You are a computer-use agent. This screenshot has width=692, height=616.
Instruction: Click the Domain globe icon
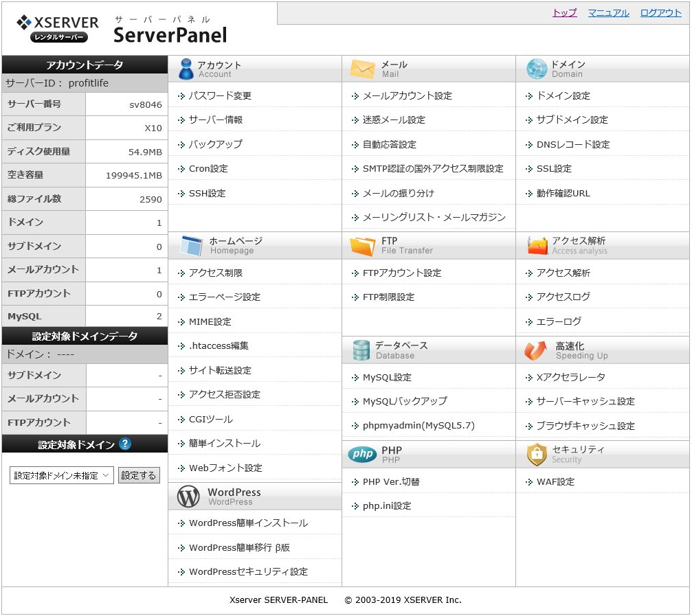point(537,69)
